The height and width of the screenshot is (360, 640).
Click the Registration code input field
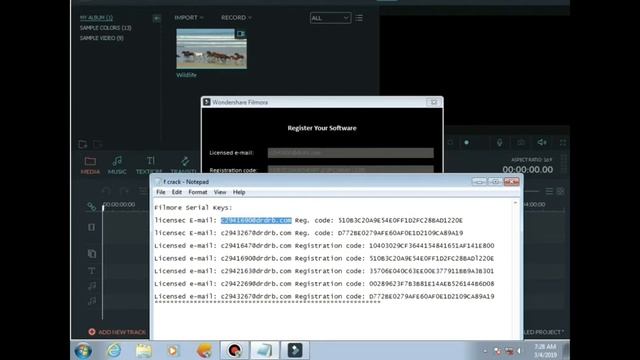tap(350, 169)
